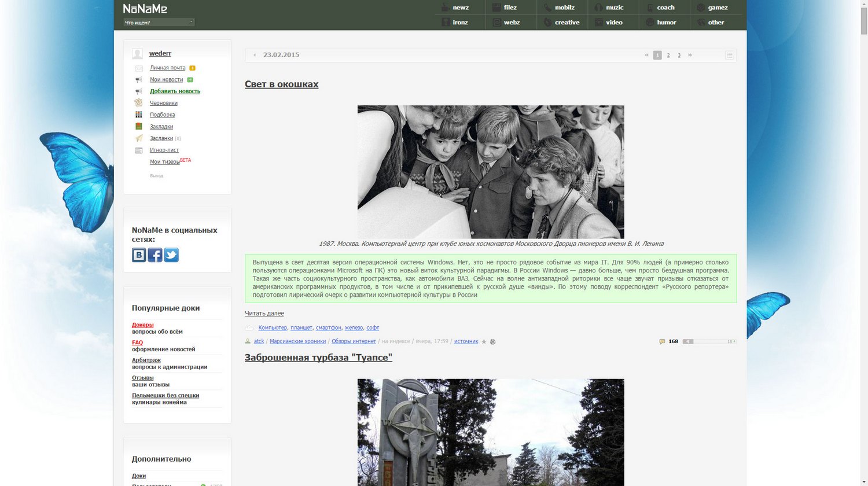The width and height of the screenshot is (868, 486).
Task: Click the megaphone icon beside Добавить новость
Action: coord(139,91)
